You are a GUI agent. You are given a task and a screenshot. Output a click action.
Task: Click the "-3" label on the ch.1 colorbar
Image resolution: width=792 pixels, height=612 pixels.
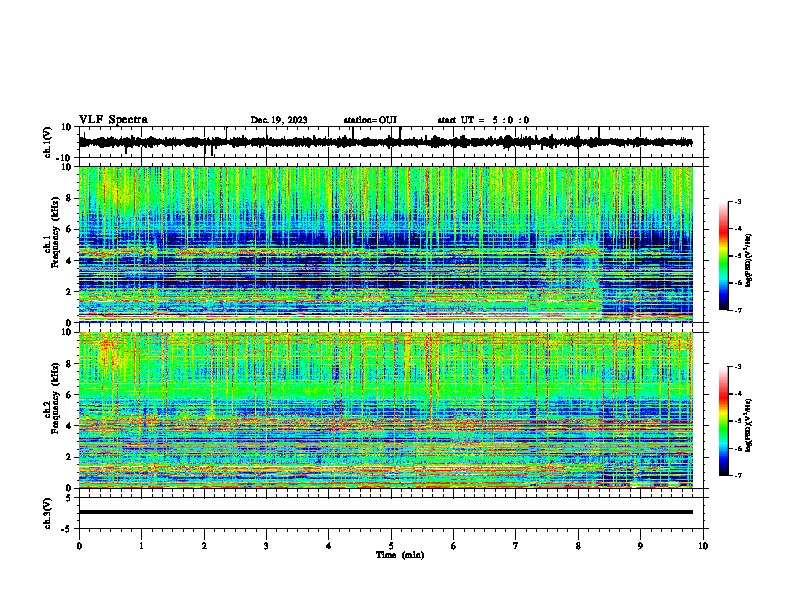coord(737,201)
